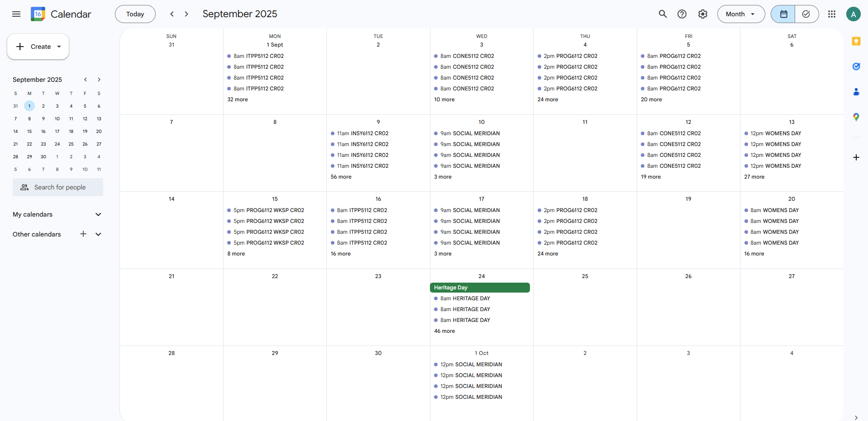Open the Month view dropdown
868x421 pixels.
740,14
